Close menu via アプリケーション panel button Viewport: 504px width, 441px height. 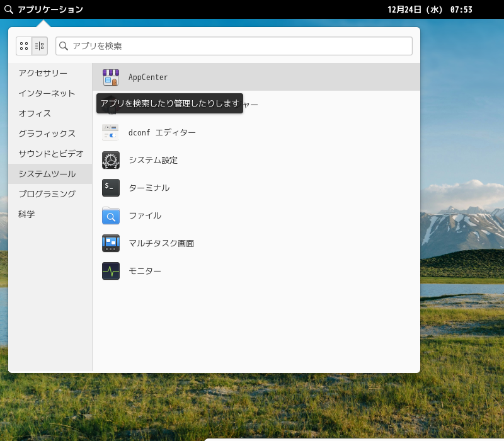click(x=43, y=9)
